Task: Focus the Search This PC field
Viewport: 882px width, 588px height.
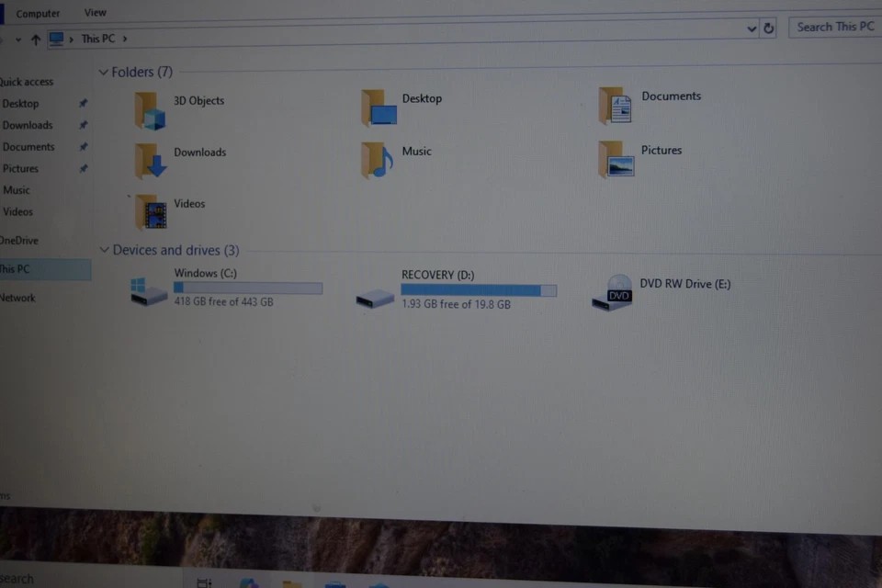Action: click(836, 27)
